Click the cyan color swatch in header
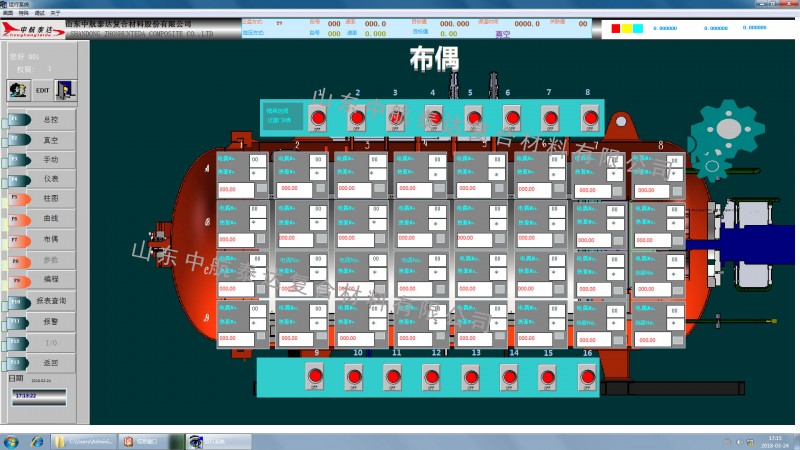This screenshot has width=800, height=450. (638, 29)
